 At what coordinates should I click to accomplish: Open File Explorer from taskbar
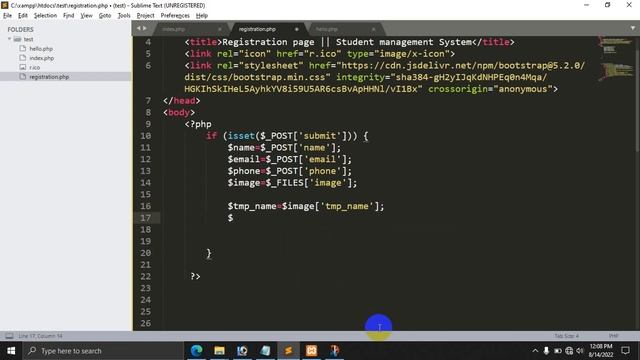pyautogui.click(x=220, y=351)
